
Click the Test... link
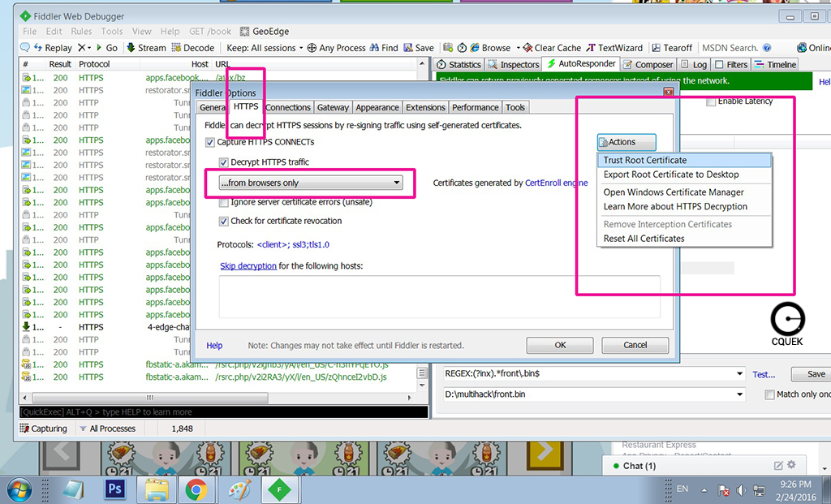pos(763,374)
